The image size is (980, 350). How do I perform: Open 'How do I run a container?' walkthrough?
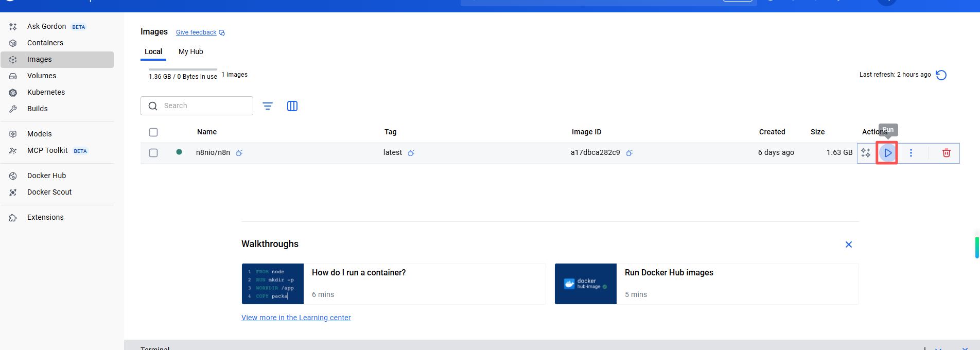394,284
